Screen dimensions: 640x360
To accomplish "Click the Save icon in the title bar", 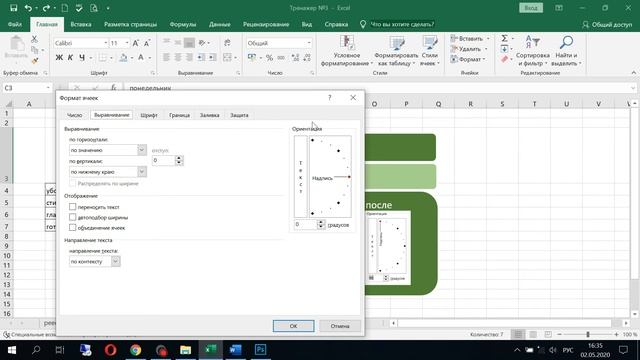I will [13, 8].
